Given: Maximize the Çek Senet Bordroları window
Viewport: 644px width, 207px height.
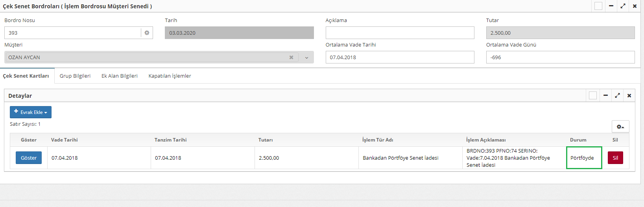Looking at the screenshot, I should 623,6.
